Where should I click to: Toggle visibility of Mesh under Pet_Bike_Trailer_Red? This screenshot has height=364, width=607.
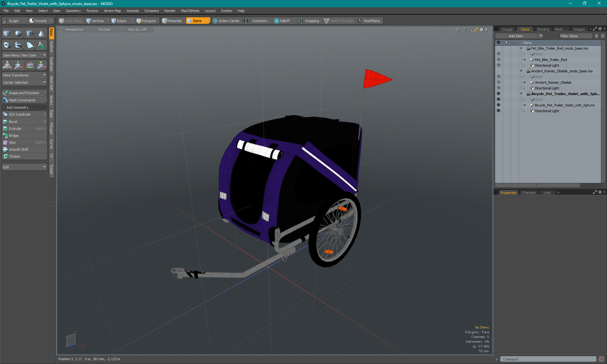[499, 54]
